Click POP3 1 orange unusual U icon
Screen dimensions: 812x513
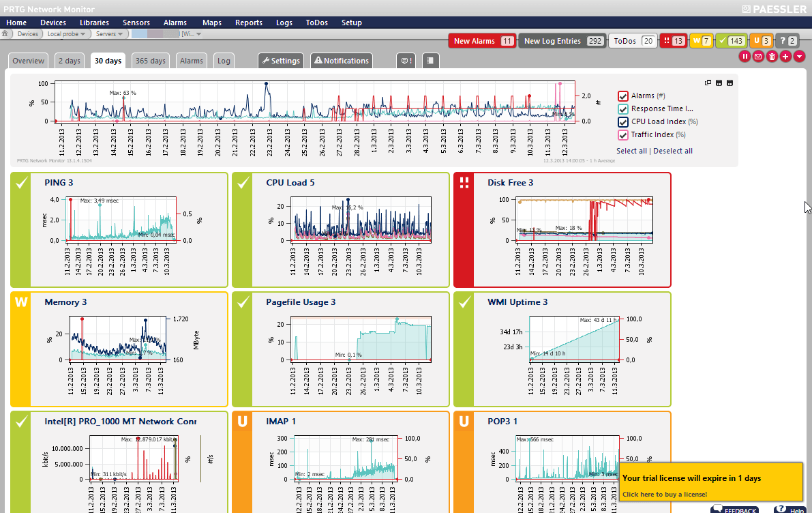click(464, 422)
